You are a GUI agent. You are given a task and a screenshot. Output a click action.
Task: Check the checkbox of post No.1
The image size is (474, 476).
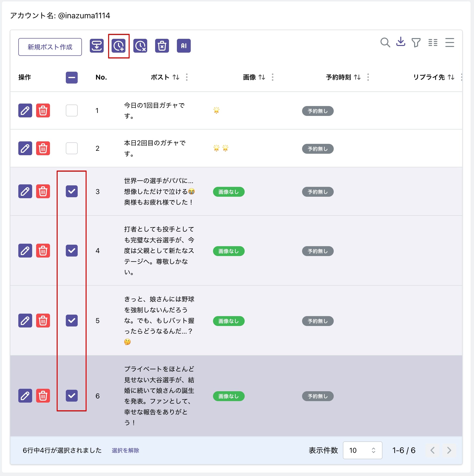point(71,111)
